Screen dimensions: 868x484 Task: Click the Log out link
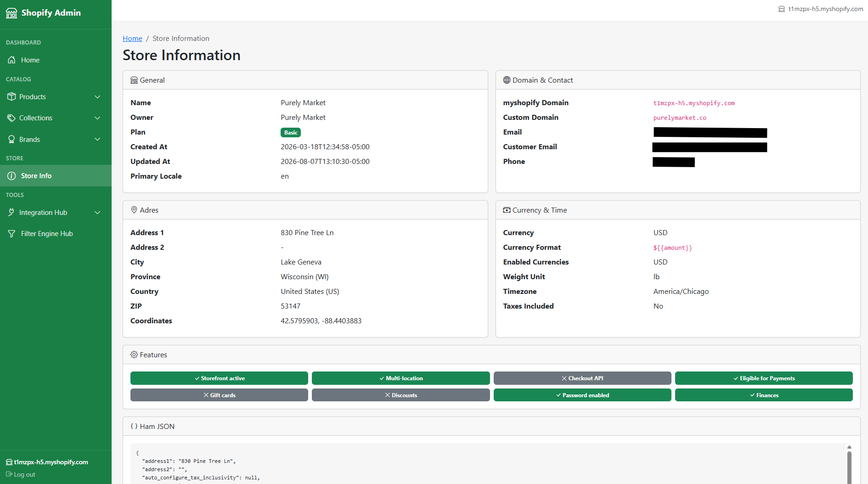[21, 474]
